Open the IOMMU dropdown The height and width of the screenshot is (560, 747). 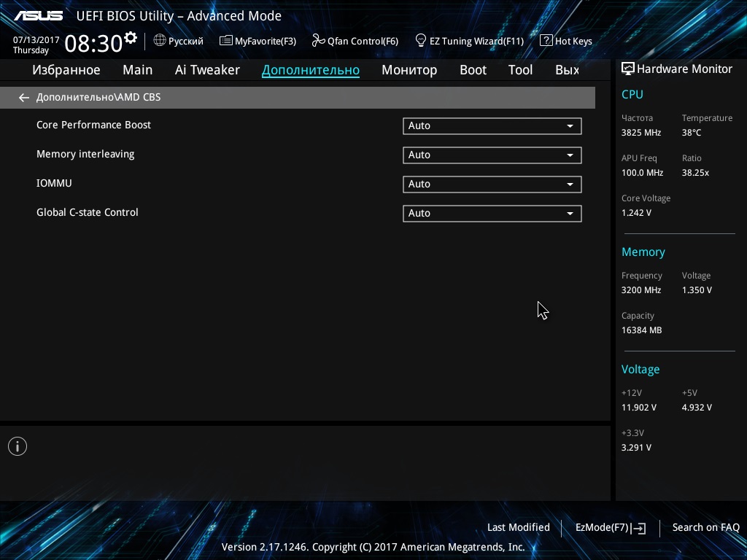(492, 184)
